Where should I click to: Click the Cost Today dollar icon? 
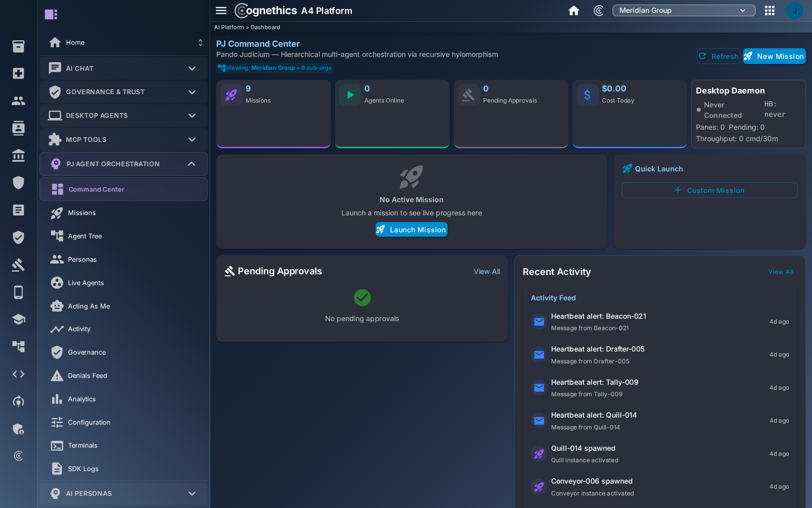[587, 95]
